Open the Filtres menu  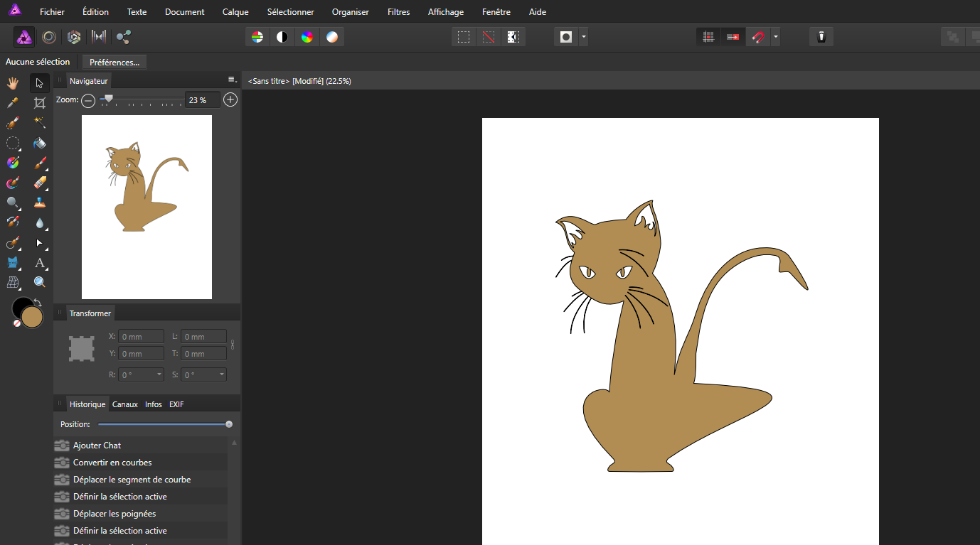(398, 12)
